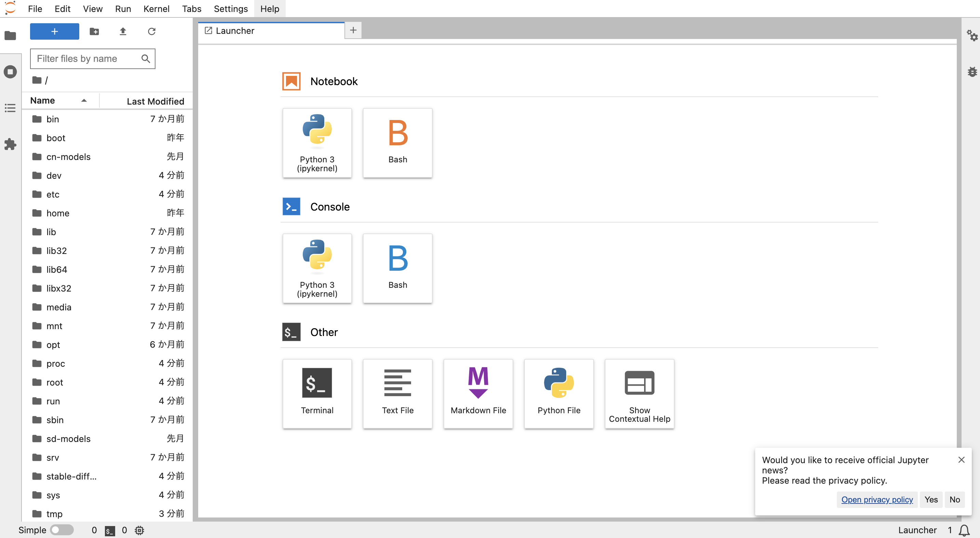Select the media folder
This screenshot has width=980, height=538.
pyautogui.click(x=107, y=307)
